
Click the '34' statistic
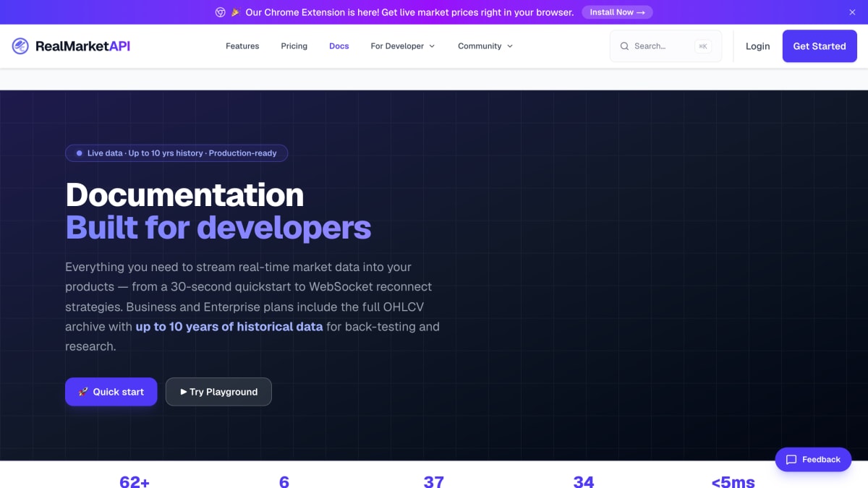point(584,482)
